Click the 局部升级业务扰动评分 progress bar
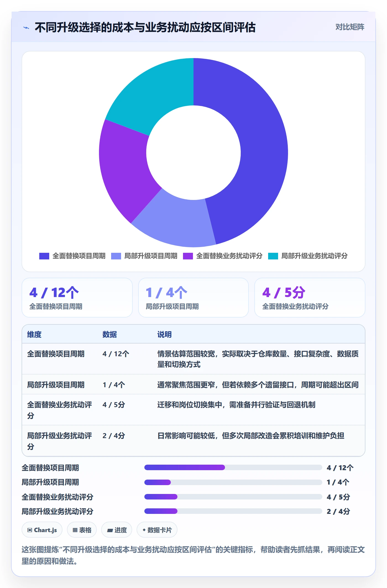Viewport: 387px width, 588px height. pos(233,511)
